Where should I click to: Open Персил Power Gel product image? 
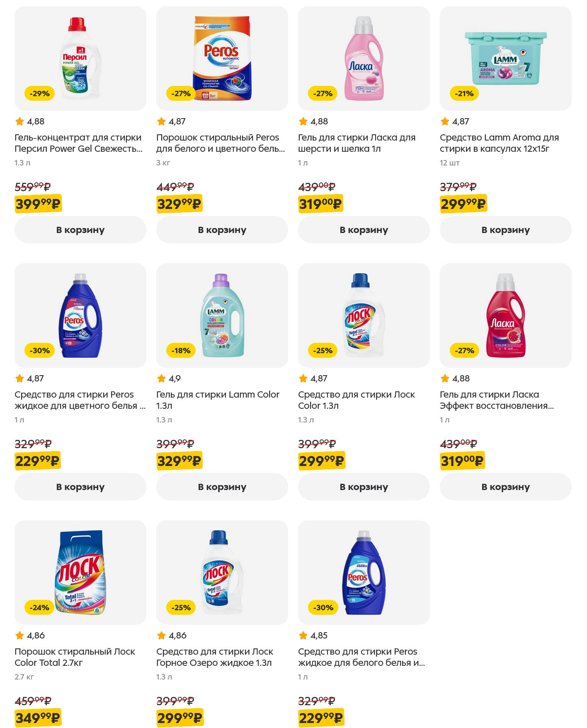point(80,58)
